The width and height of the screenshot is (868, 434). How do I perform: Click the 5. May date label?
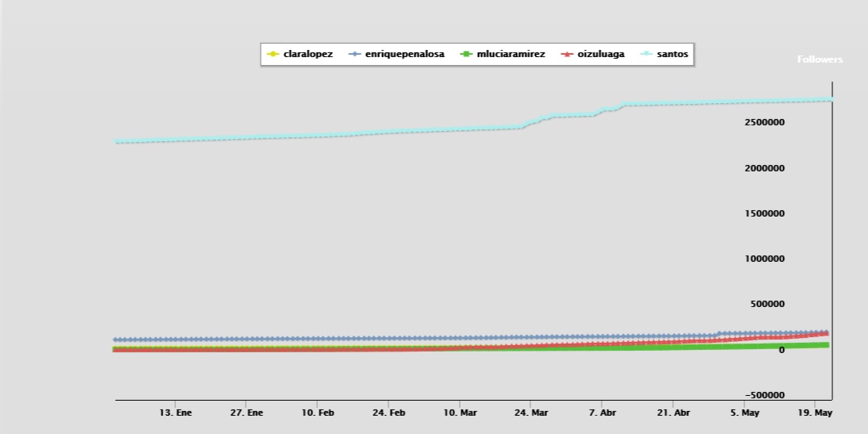click(744, 413)
